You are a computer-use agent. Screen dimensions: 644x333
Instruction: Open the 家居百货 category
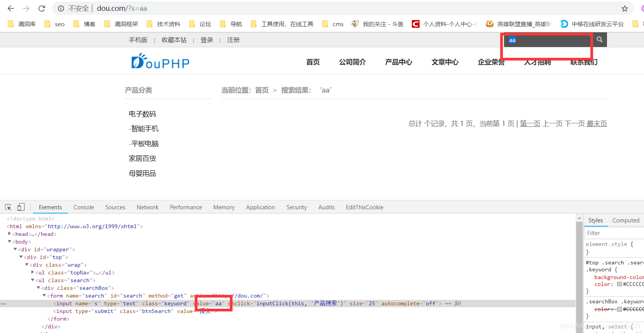click(142, 158)
